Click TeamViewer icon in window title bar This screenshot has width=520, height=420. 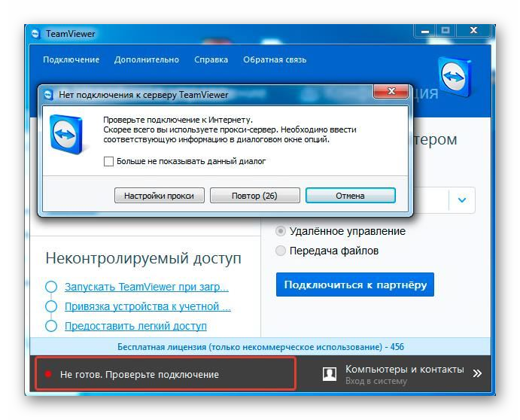[36, 34]
